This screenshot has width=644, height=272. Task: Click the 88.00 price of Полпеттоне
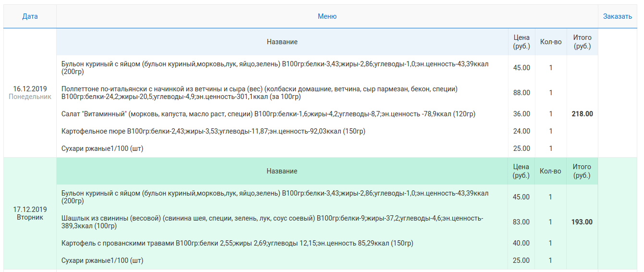(521, 93)
